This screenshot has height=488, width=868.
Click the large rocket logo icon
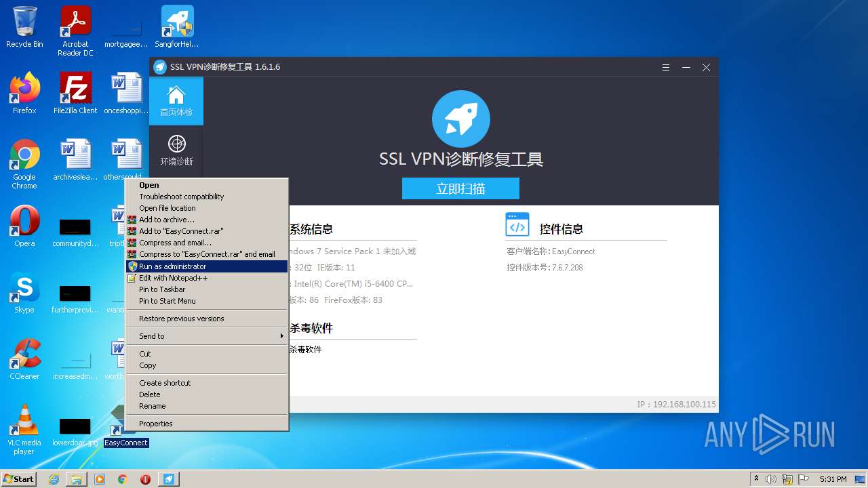point(461,119)
